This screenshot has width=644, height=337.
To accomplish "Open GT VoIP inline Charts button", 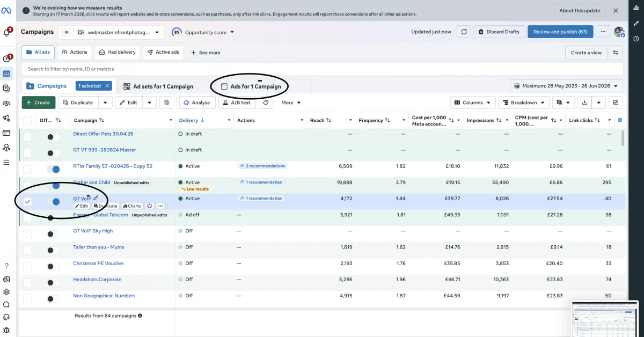I will tap(132, 206).
